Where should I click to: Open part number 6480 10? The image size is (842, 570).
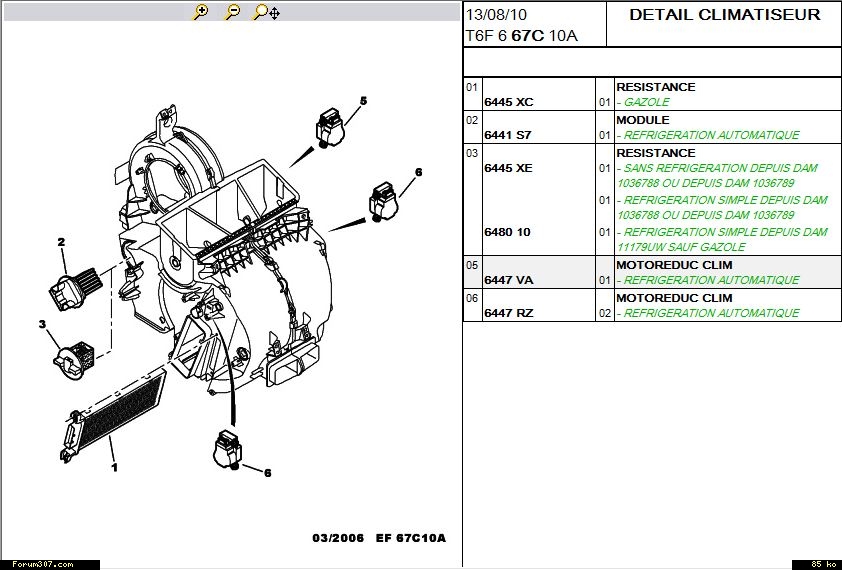point(508,232)
